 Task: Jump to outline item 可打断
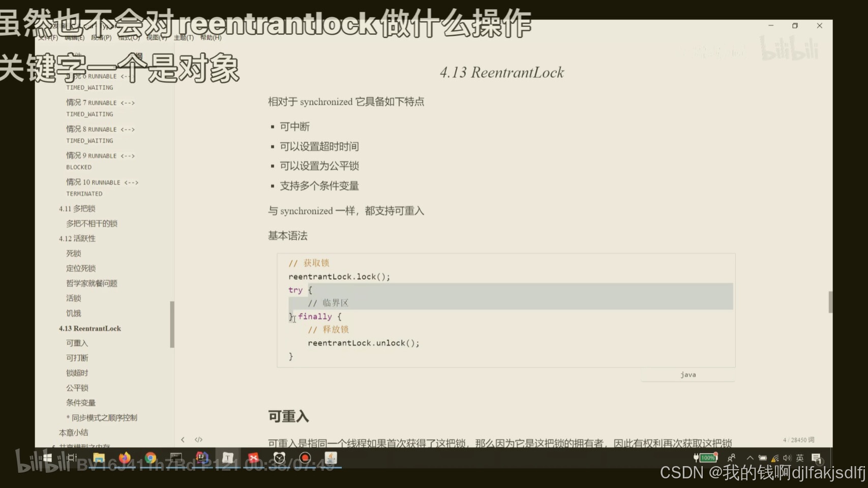click(x=77, y=358)
